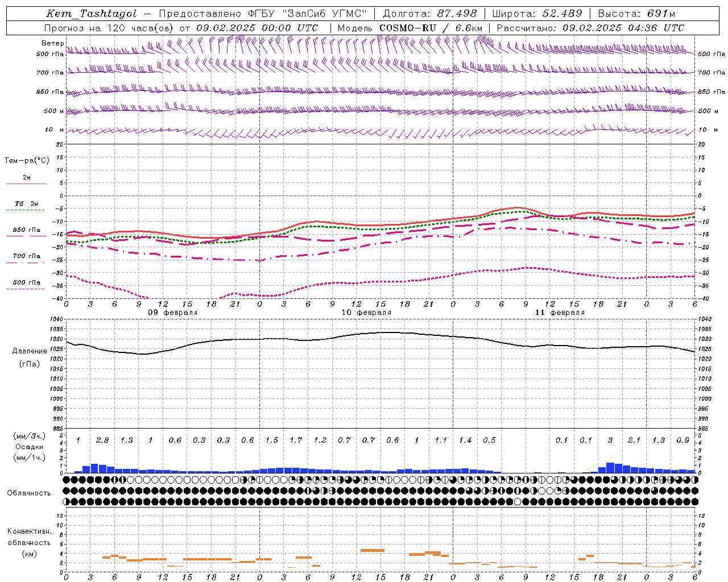Click the 11 февраля date label
The width and height of the screenshot is (728, 582).
coord(560,313)
